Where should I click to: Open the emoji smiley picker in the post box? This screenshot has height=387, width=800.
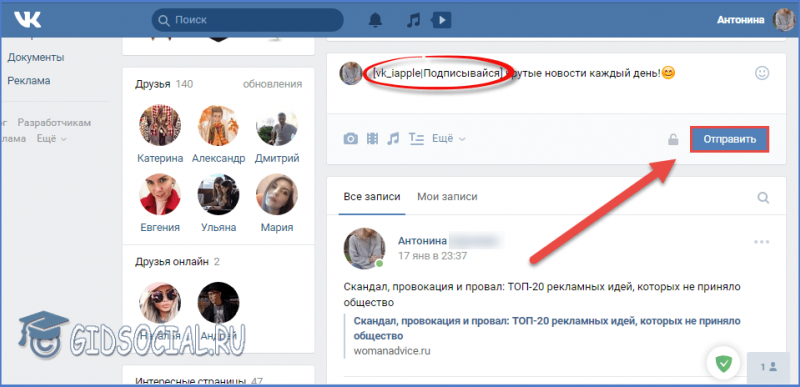pos(762,73)
